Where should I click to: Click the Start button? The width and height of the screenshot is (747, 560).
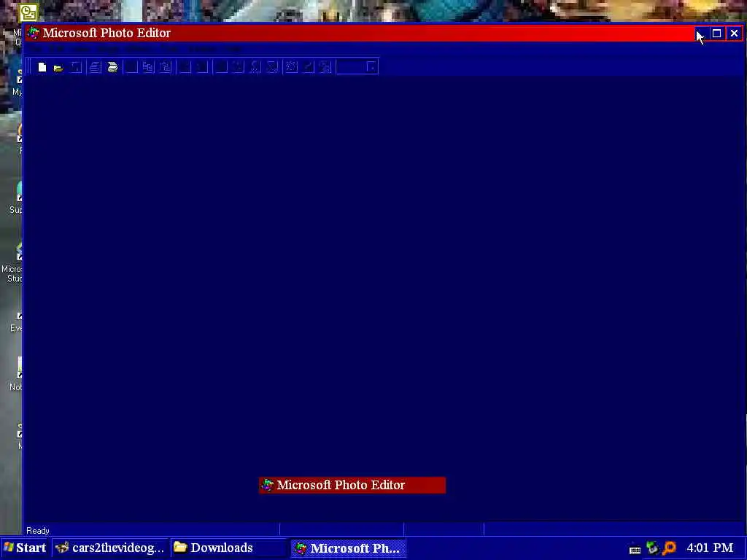click(x=24, y=548)
